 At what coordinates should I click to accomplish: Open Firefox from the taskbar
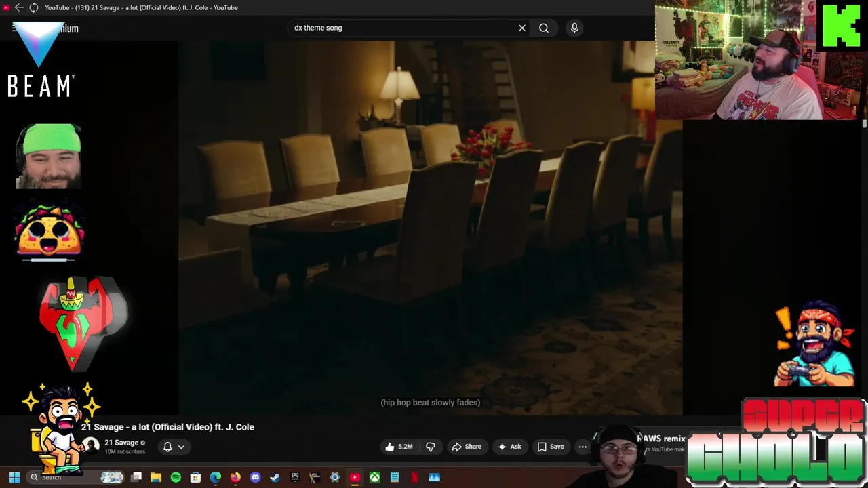tap(235, 477)
